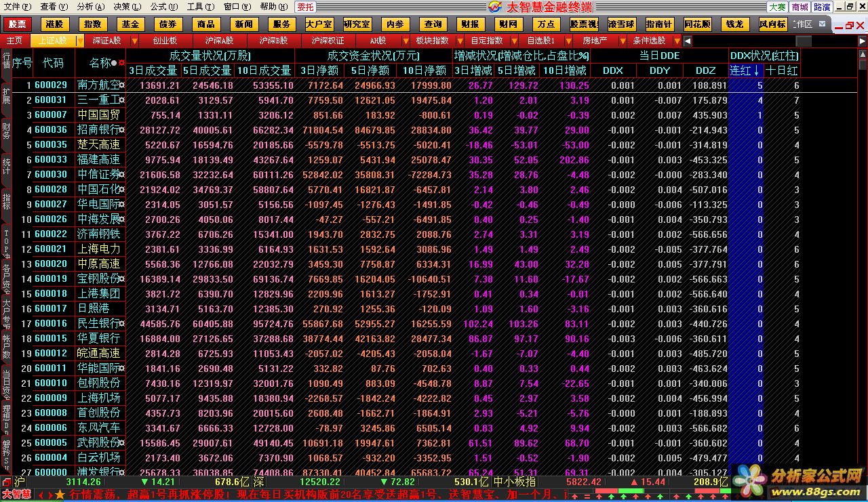Switch to the 沪深B股 tab

coord(273,40)
